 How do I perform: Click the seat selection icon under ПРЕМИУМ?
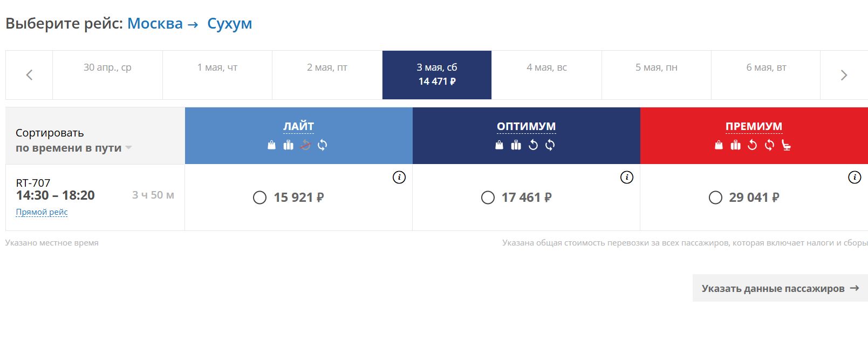click(x=786, y=145)
